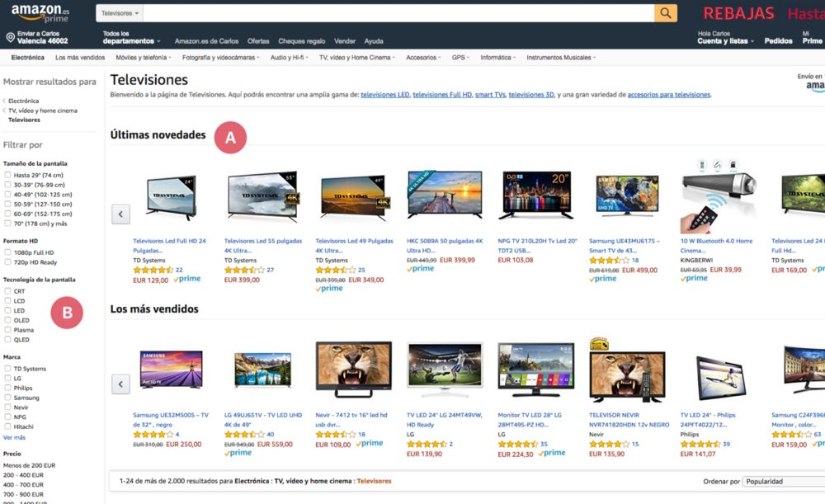Open Pedidos in header
The height and width of the screenshot is (504, 825).
pos(778,40)
